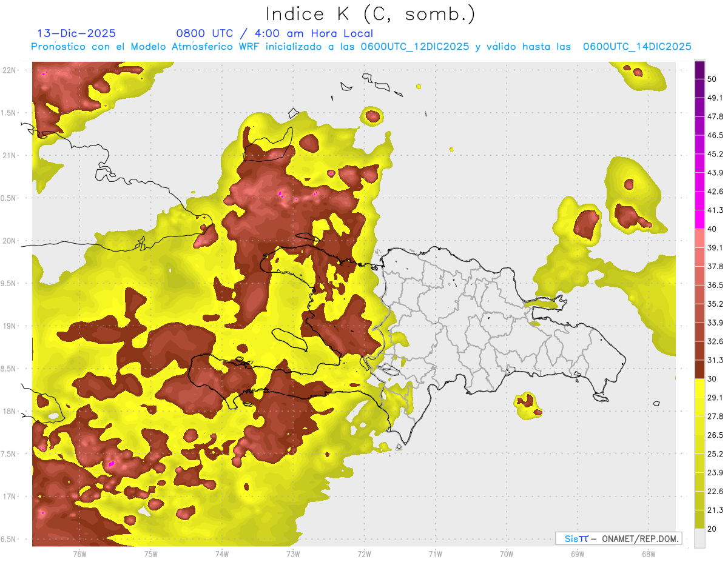Click longitude label "70W"
Viewport: 728px width, 562px height.
click(x=506, y=554)
